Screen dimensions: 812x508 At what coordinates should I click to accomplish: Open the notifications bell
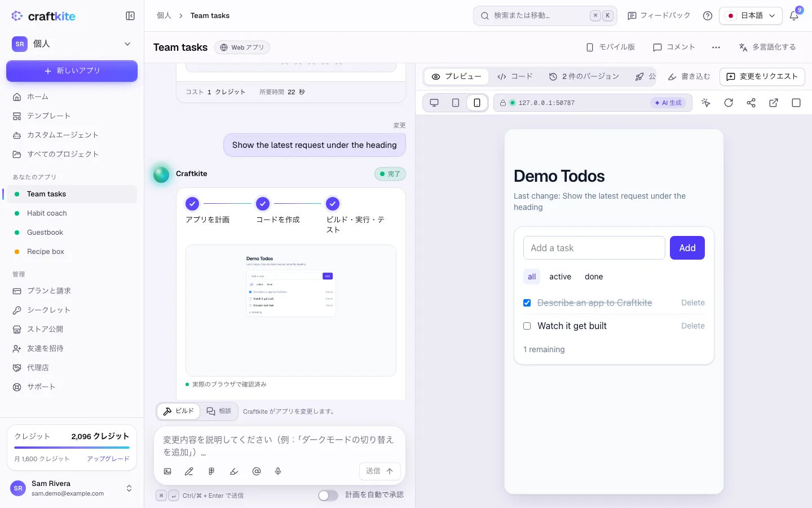tap(794, 16)
